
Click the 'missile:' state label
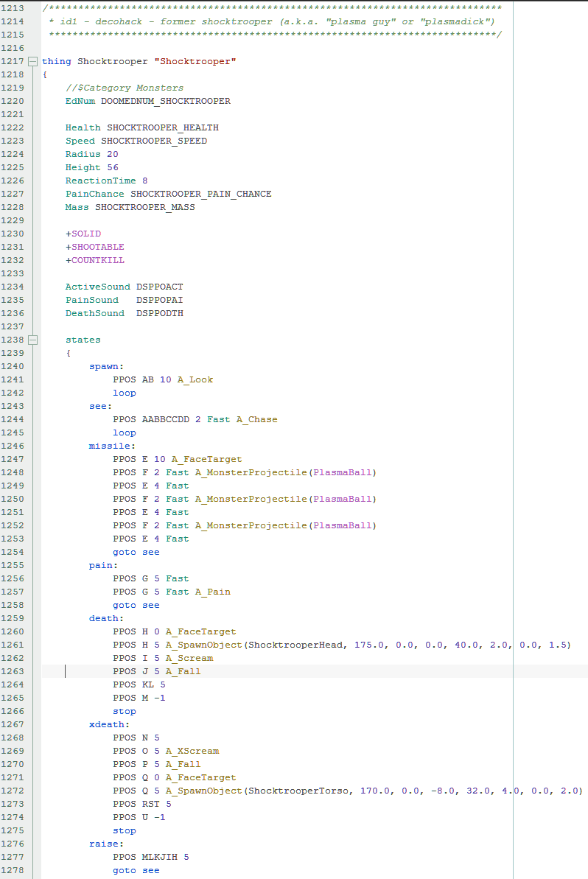tap(112, 446)
